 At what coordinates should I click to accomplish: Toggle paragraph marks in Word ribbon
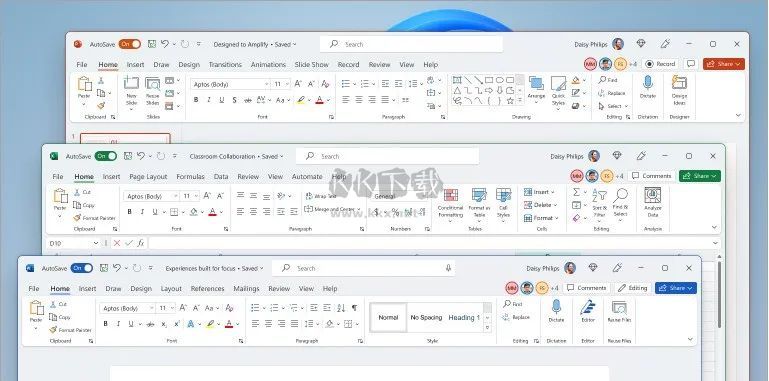point(354,308)
